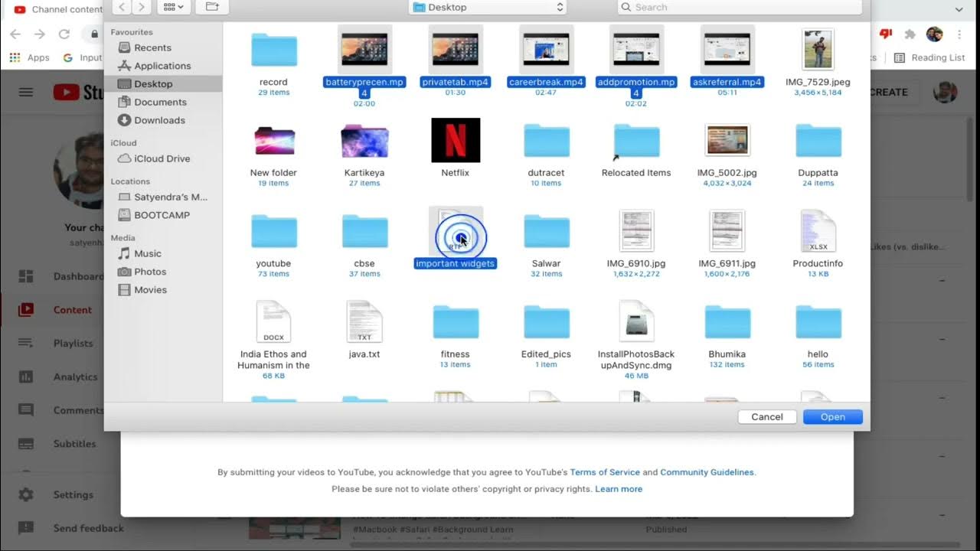Select the Edited_pics folder
This screenshot has height=551, width=980.
pos(546,322)
